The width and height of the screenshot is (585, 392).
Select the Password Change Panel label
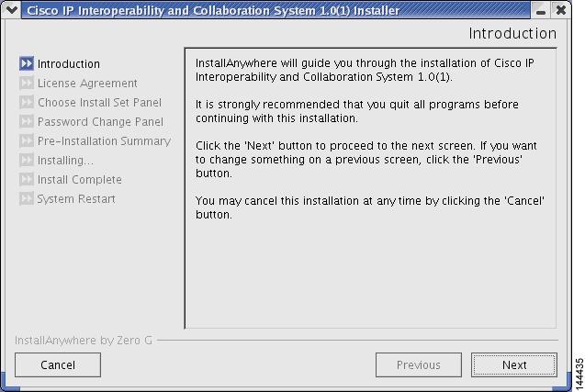point(100,122)
